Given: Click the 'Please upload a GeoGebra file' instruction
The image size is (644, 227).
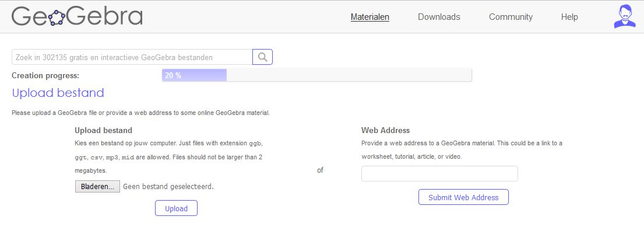Looking at the screenshot, I should [140, 113].
